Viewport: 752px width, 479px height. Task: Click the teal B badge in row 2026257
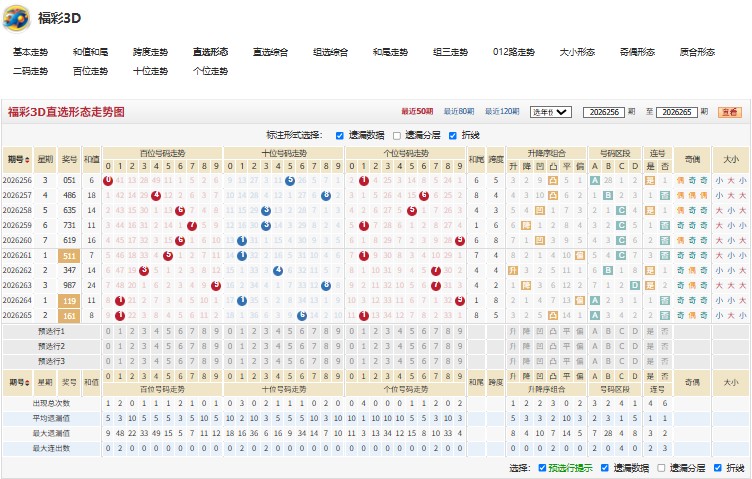pos(608,195)
